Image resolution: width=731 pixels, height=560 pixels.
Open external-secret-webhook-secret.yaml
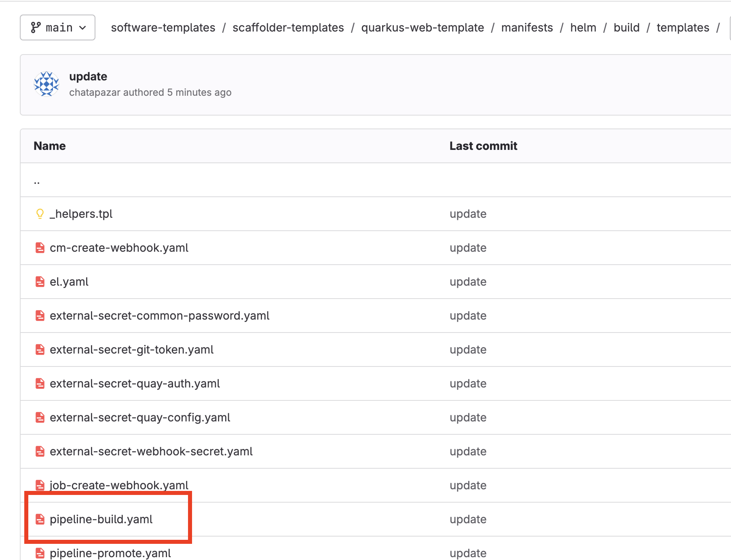tap(151, 451)
